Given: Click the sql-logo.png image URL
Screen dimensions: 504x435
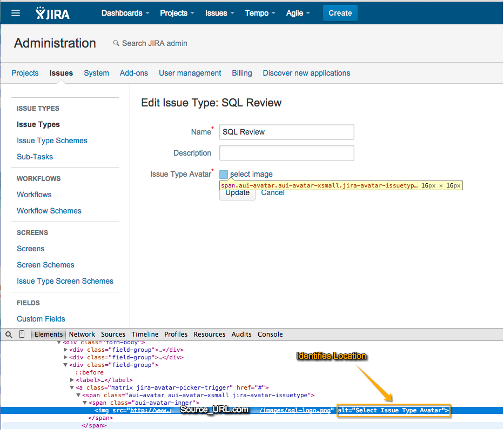Looking at the screenshot, I should point(296,410).
